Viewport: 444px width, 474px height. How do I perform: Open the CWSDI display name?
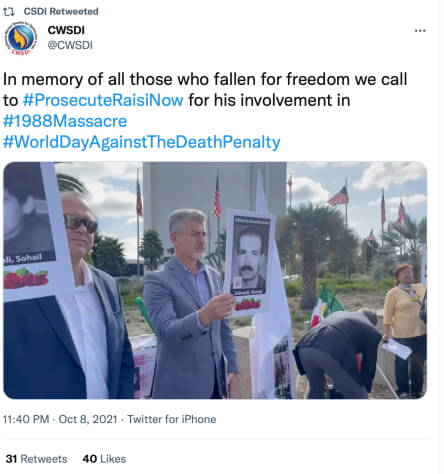point(66,30)
